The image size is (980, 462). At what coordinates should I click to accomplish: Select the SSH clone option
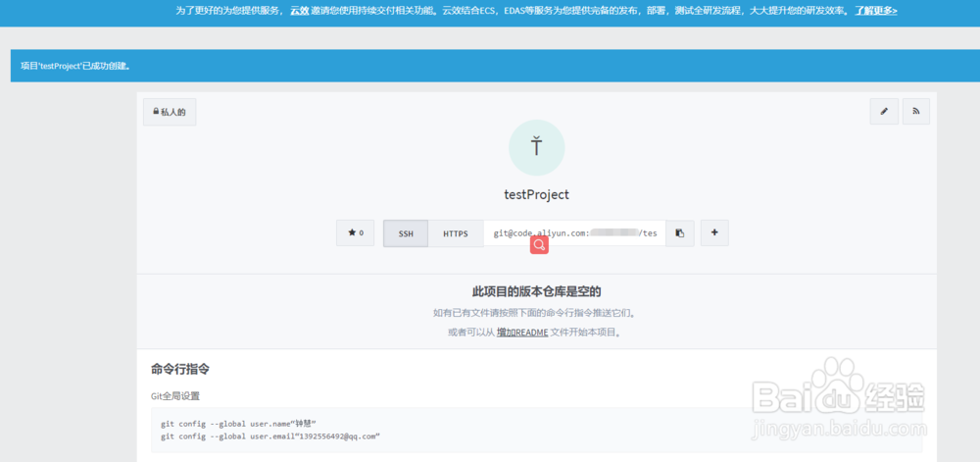coord(406,233)
